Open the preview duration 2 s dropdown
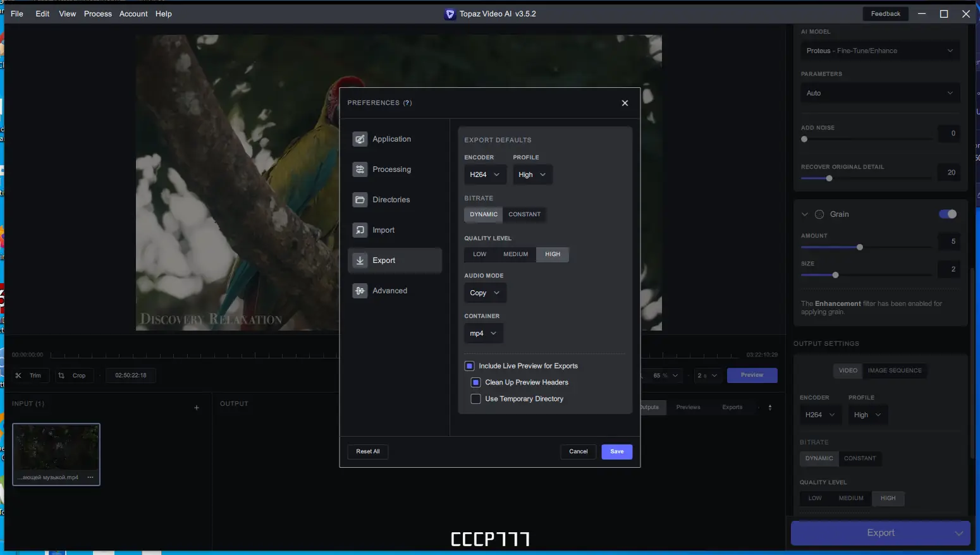 707,375
